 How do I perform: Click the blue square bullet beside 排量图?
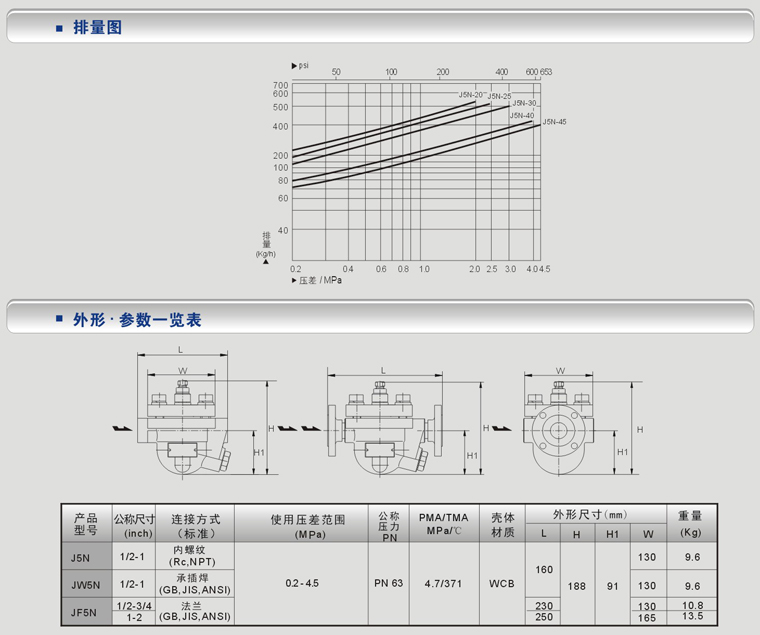click(x=59, y=28)
